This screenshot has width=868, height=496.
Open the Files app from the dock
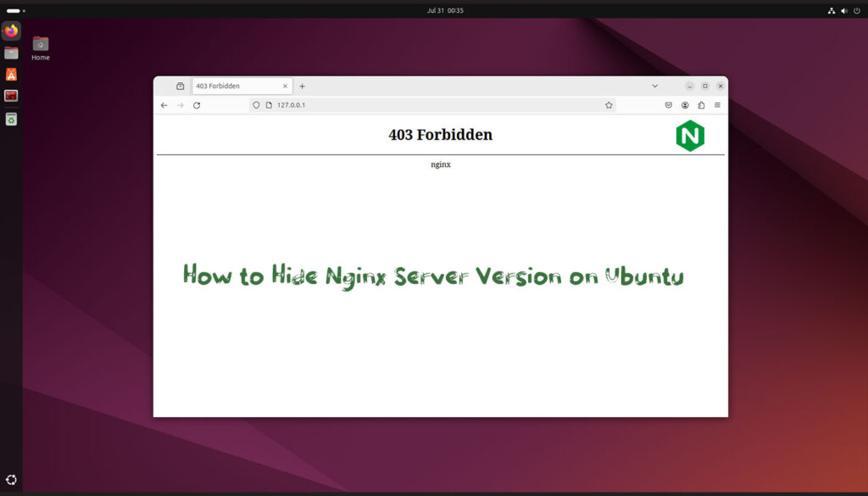pyautogui.click(x=11, y=53)
